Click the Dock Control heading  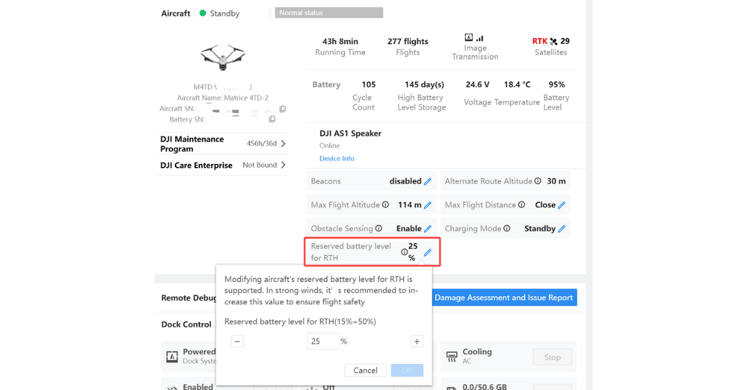186,324
